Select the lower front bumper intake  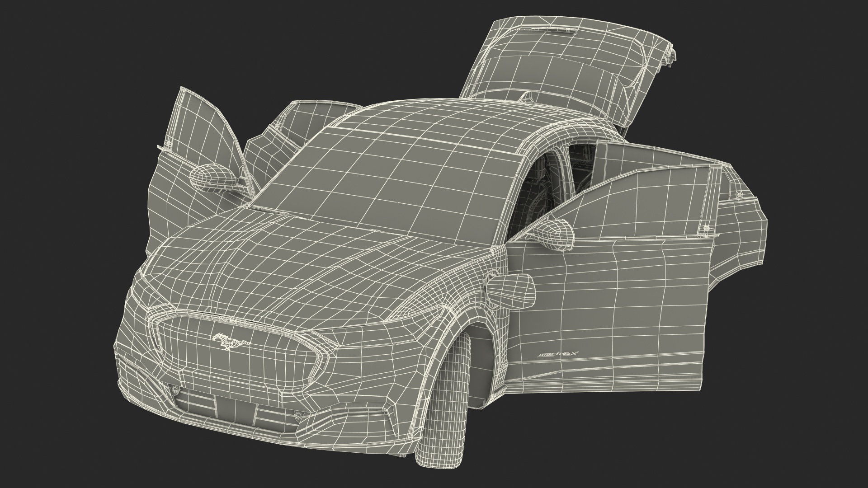point(235,407)
